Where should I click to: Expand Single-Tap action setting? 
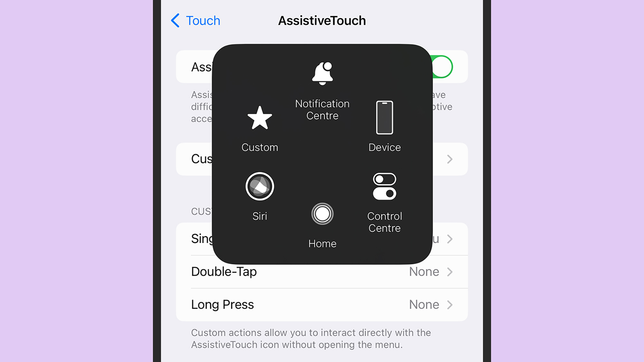coord(451,239)
